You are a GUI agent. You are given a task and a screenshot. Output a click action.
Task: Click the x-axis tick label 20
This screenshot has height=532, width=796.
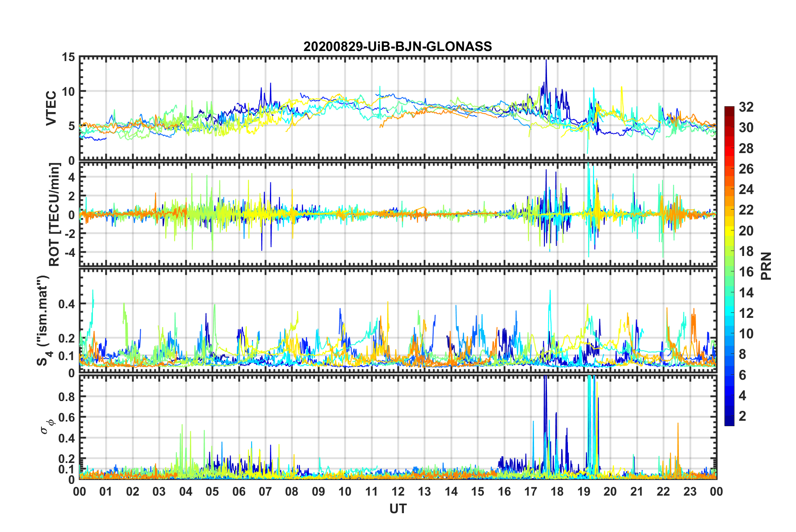pos(610,492)
